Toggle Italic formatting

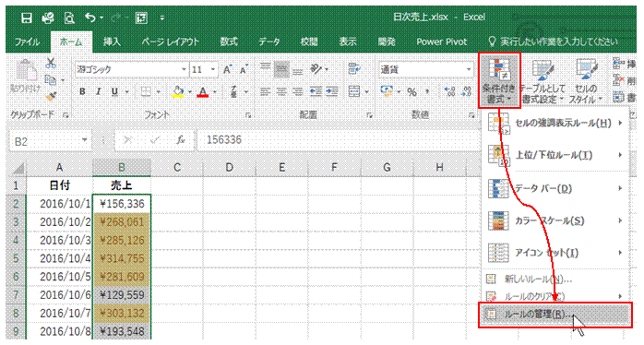[x=98, y=91]
